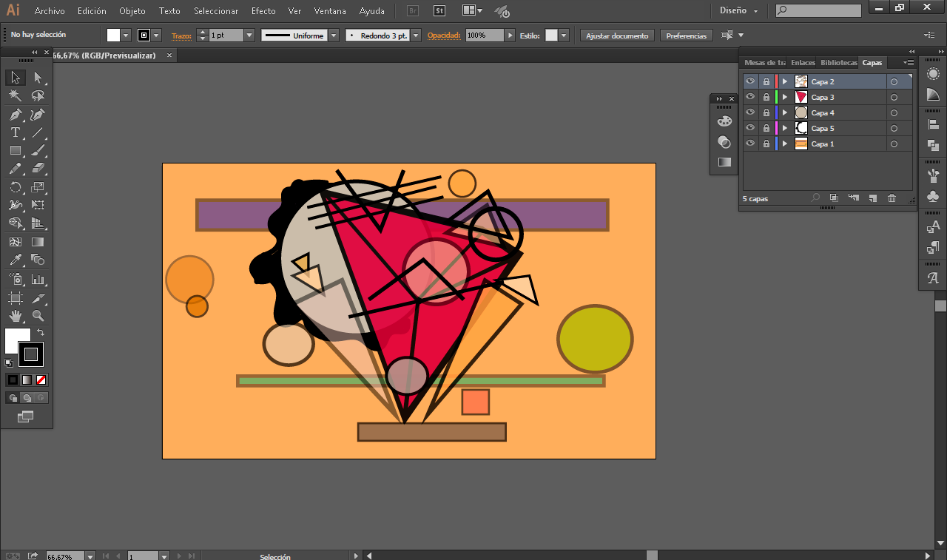Toggle visibility of Capa 5
This screenshot has width=947, height=560.
(x=750, y=128)
